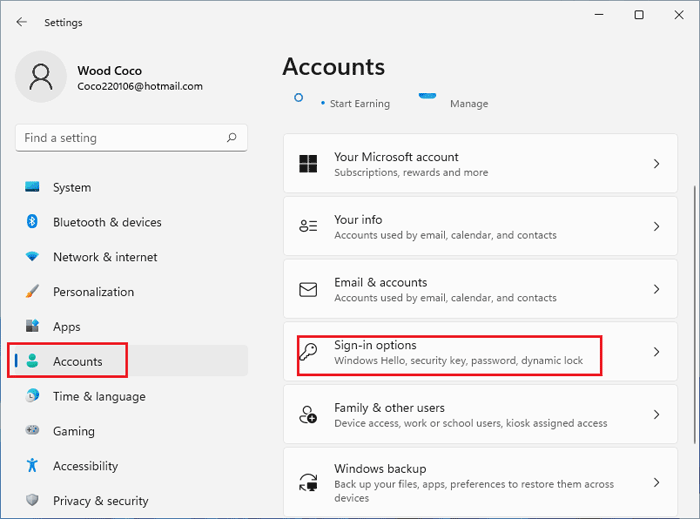Click the Personalization paintbrush icon
Image resolution: width=700 pixels, height=519 pixels.
click(32, 291)
